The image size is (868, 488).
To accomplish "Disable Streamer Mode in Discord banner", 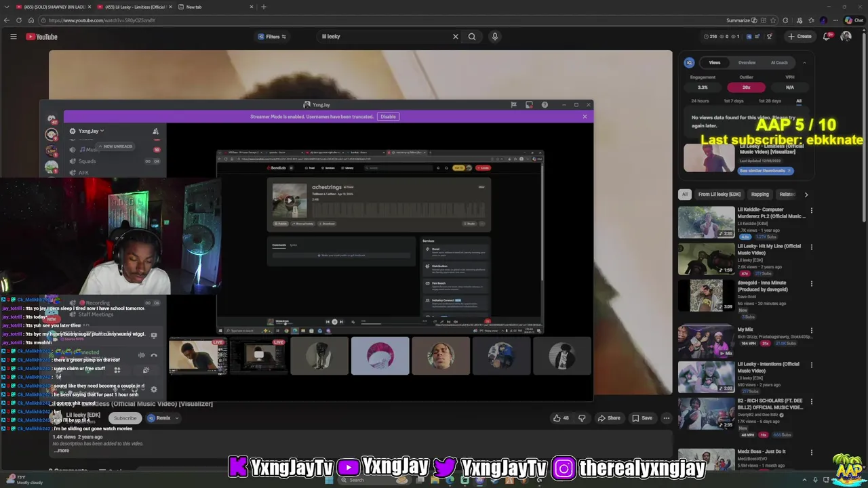I will click(388, 117).
